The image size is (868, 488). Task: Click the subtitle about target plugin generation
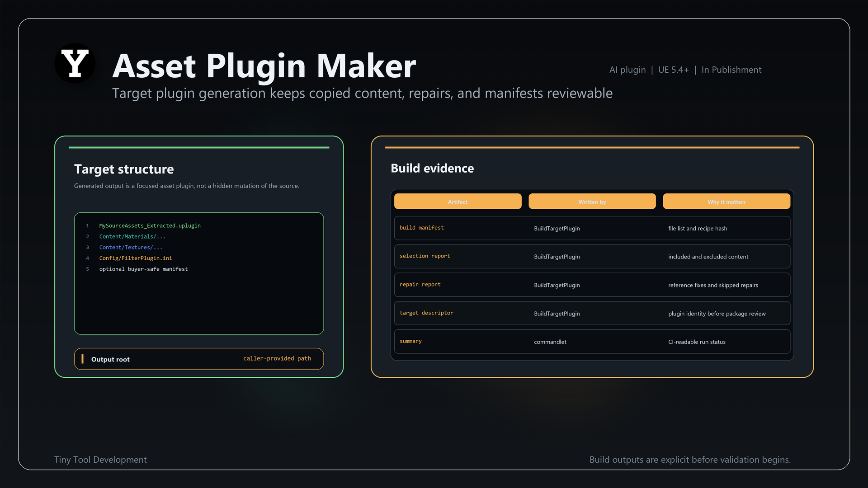pos(362,93)
